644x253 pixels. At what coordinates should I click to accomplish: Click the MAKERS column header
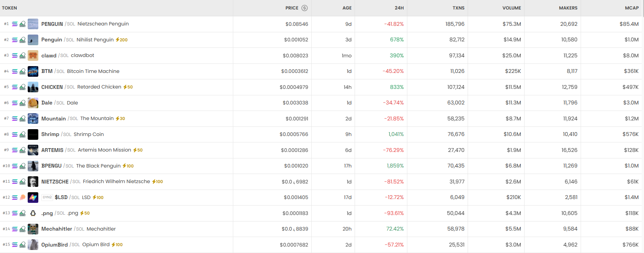[x=568, y=8]
